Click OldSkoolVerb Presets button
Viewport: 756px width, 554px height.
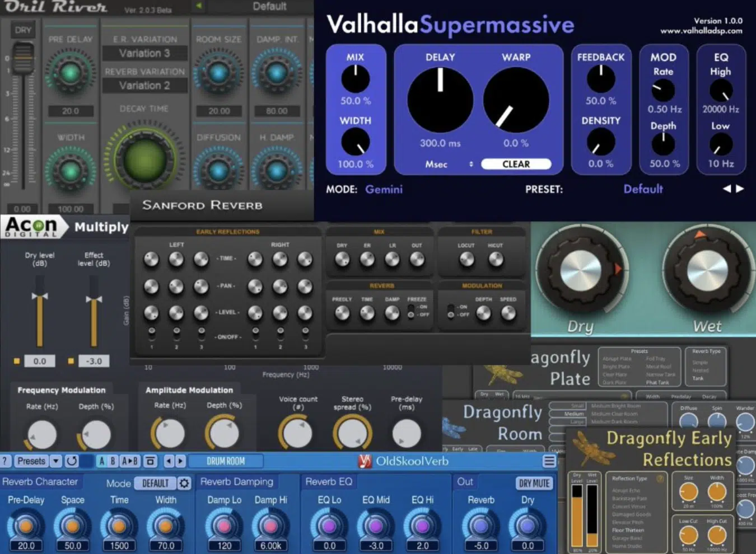pos(31,461)
